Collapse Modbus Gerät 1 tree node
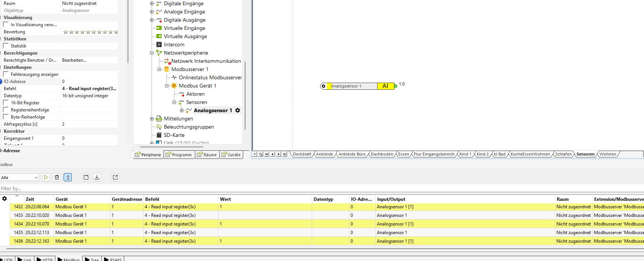 (x=167, y=86)
